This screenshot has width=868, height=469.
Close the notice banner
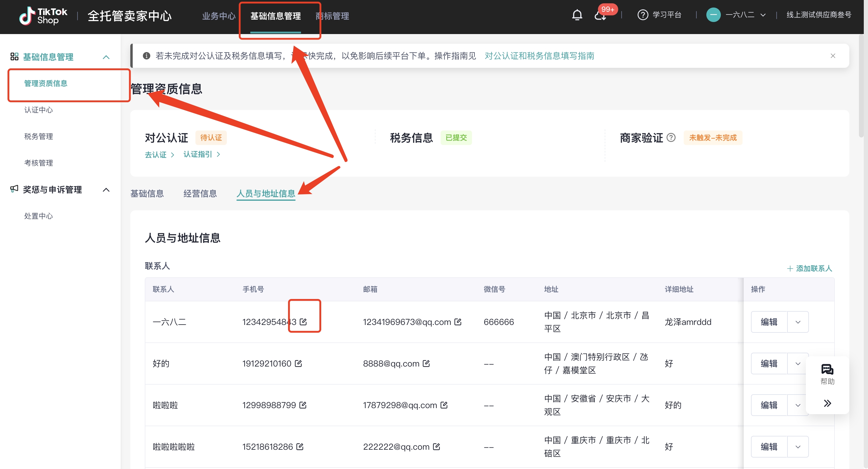[x=833, y=56]
